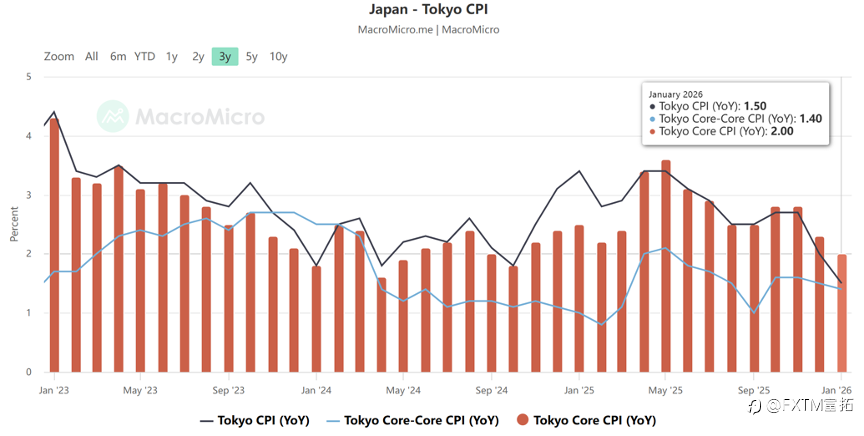The width and height of the screenshot is (864, 436).
Task: Click the MacroMicro watermark logo icon
Action: pyautogui.click(x=113, y=117)
